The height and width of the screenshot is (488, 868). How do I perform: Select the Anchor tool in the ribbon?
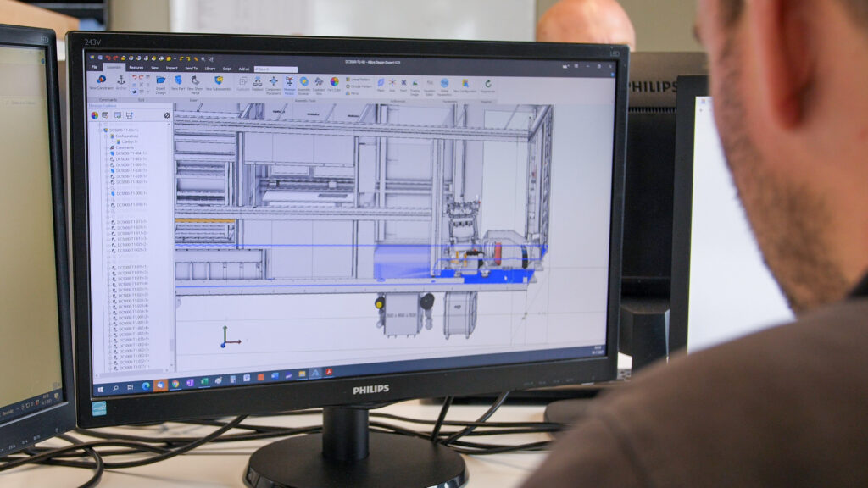point(121,80)
